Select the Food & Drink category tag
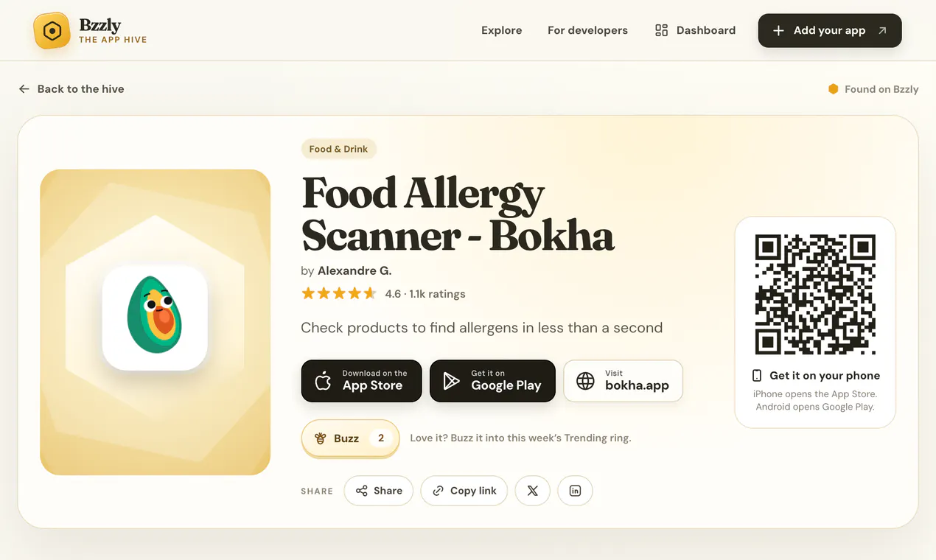 click(x=338, y=149)
